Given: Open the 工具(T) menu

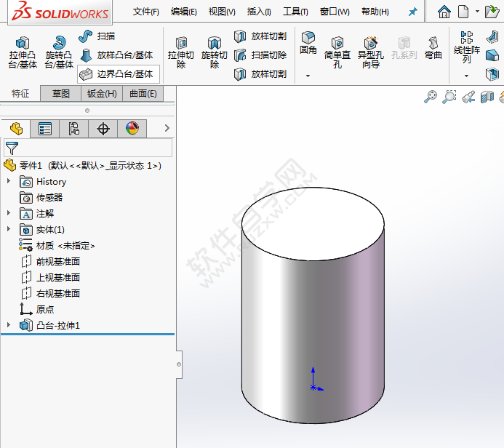Looking at the screenshot, I should point(295,12).
